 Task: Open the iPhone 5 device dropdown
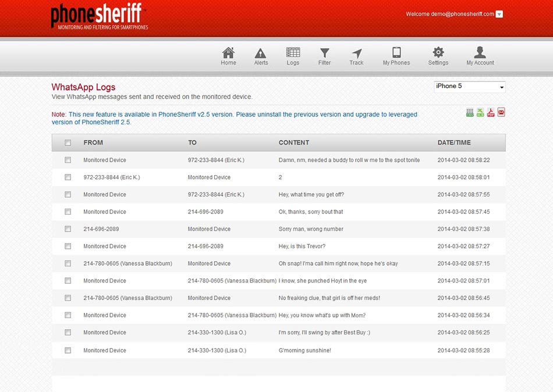point(469,85)
